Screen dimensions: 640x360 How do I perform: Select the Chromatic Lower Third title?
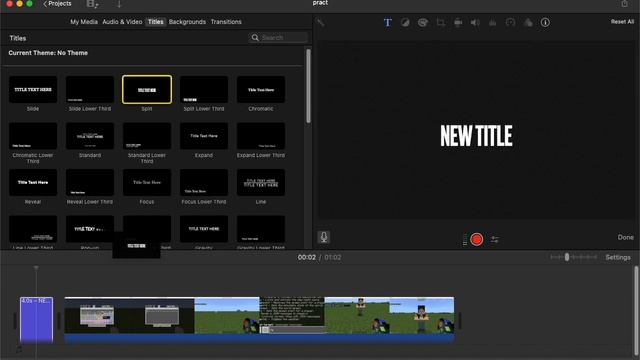coord(33,136)
